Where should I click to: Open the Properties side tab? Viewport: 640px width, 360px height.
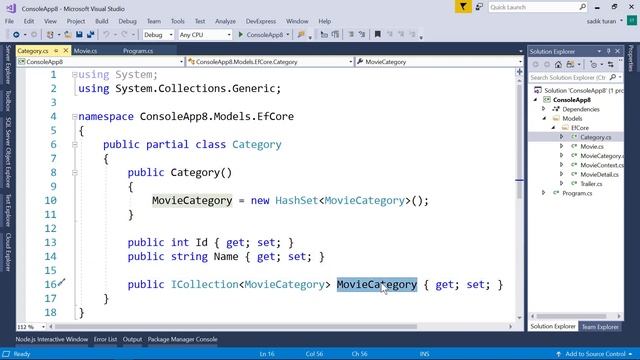pyautogui.click(x=631, y=58)
